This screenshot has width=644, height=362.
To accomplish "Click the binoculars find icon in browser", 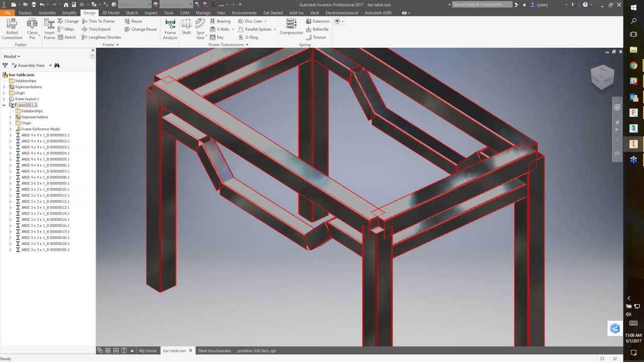I will click(57, 65).
